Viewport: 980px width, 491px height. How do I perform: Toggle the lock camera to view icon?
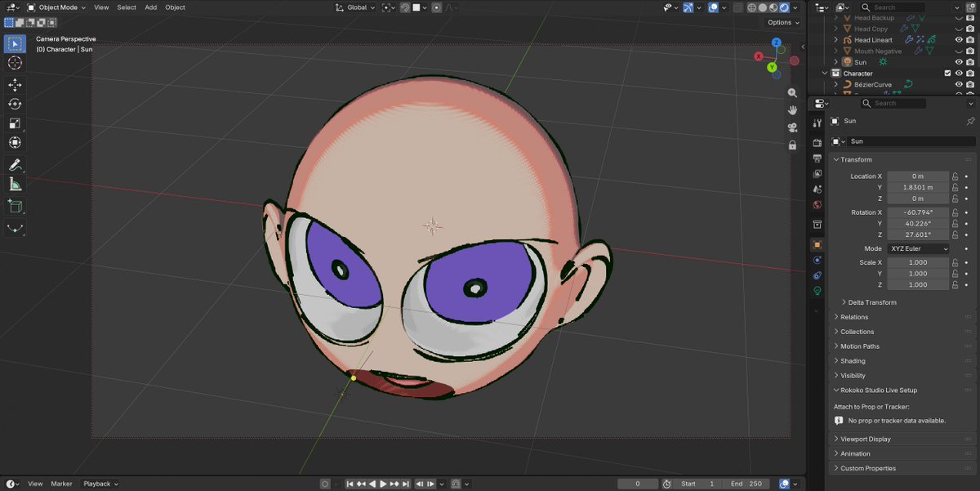tap(792, 145)
